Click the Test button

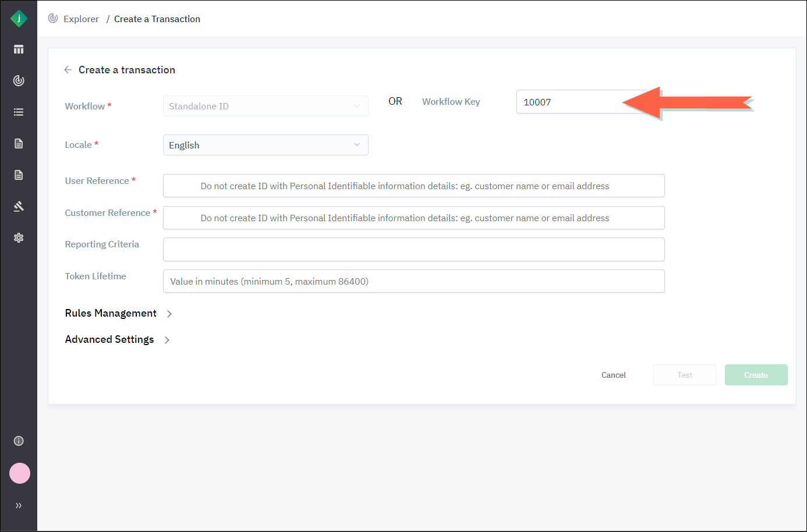tap(685, 375)
